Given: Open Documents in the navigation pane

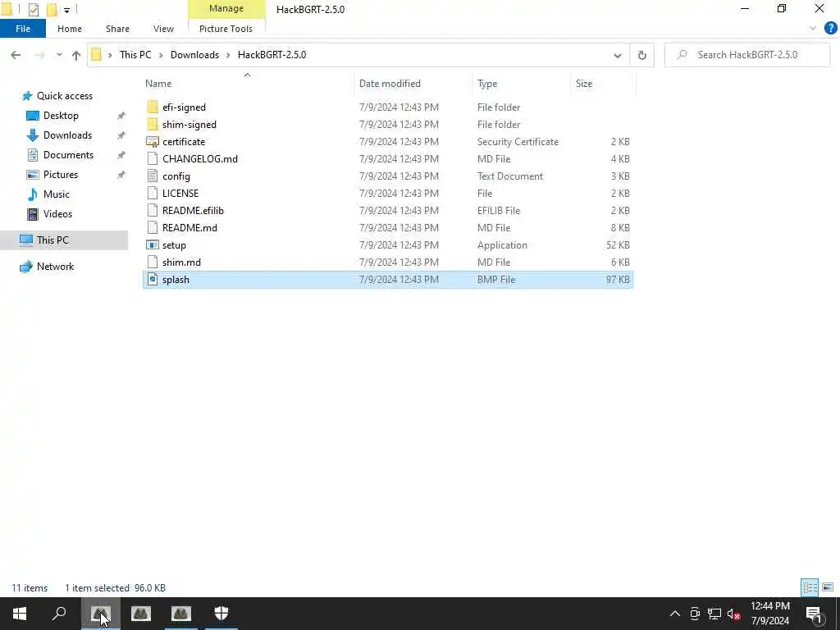Looking at the screenshot, I should [x=68, y=155].
